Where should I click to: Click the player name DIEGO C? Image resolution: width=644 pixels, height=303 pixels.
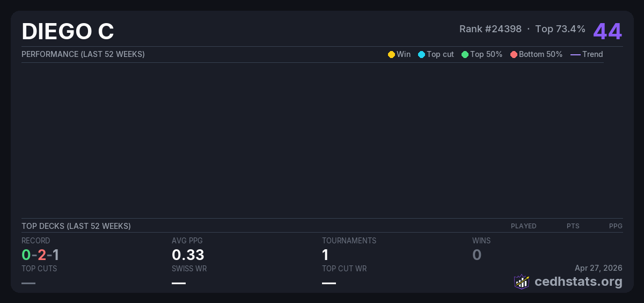click(68, 32)
